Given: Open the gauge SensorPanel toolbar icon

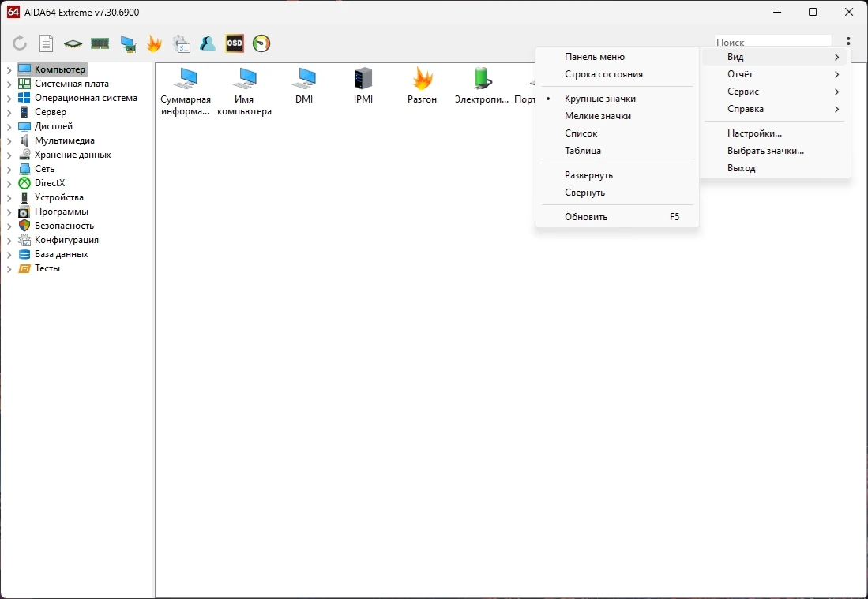Looking at the screenshot, I should coord(261,43).
